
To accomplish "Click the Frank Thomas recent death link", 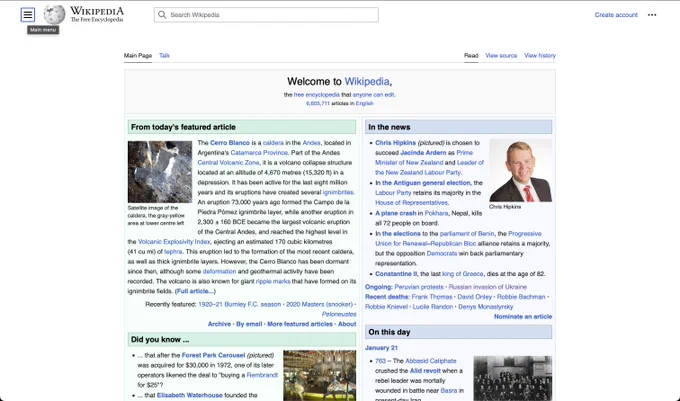I will 432,297.
